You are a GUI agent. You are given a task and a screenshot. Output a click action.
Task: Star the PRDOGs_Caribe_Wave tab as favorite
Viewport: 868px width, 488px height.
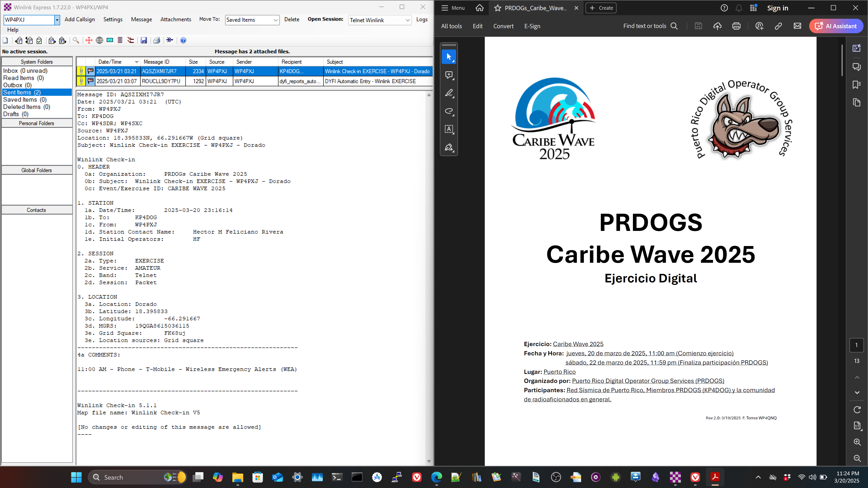498,8
